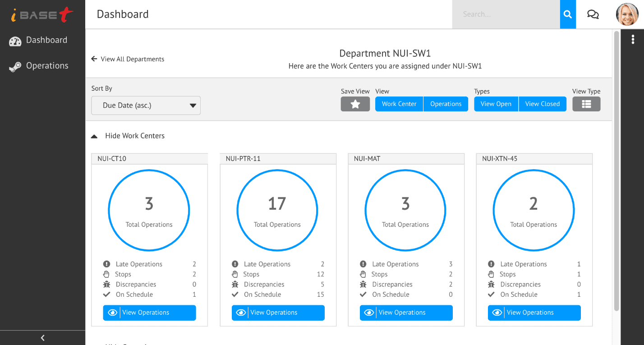This screenshot has height=345, width=644.
Task: Open the Sort By dropdown
Action: 146,105
